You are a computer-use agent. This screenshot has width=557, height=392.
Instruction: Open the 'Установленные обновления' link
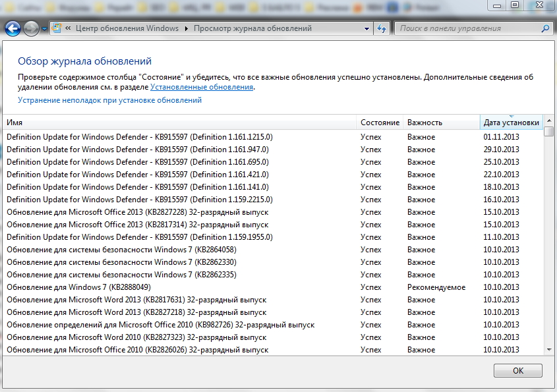click(x=202, y=87)
